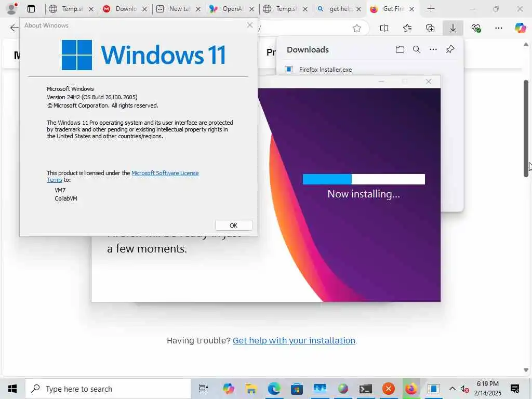Open Edge Settings and more menu

coord(498,28)
